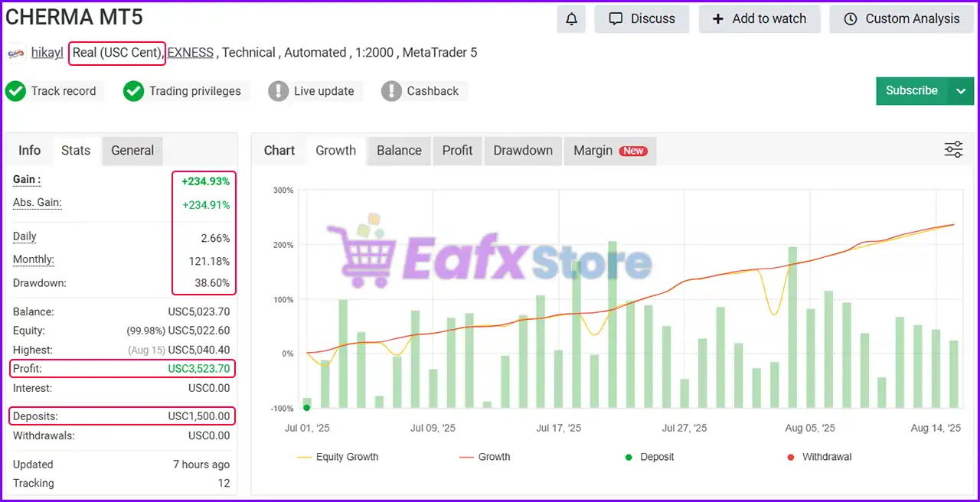Screen dimensions: 980x502
Task: Click the Daily stat label
Action: tap(24, 236)
